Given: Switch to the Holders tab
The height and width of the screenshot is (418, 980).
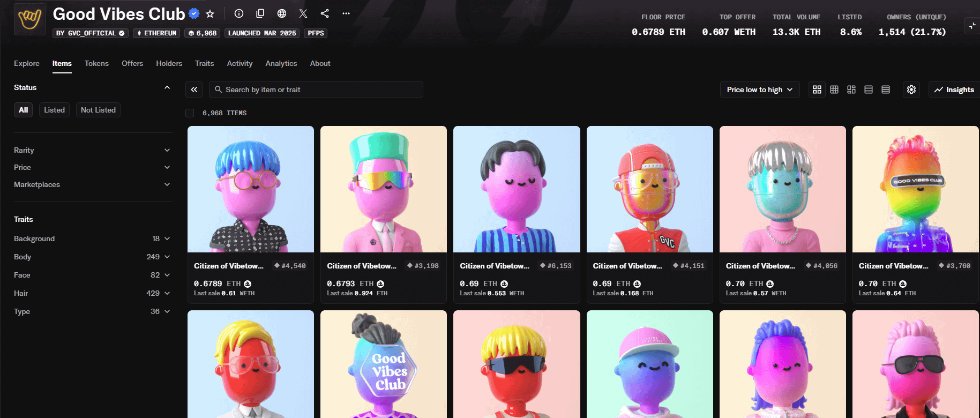Looking at the screenshot, I should [169, 63].
